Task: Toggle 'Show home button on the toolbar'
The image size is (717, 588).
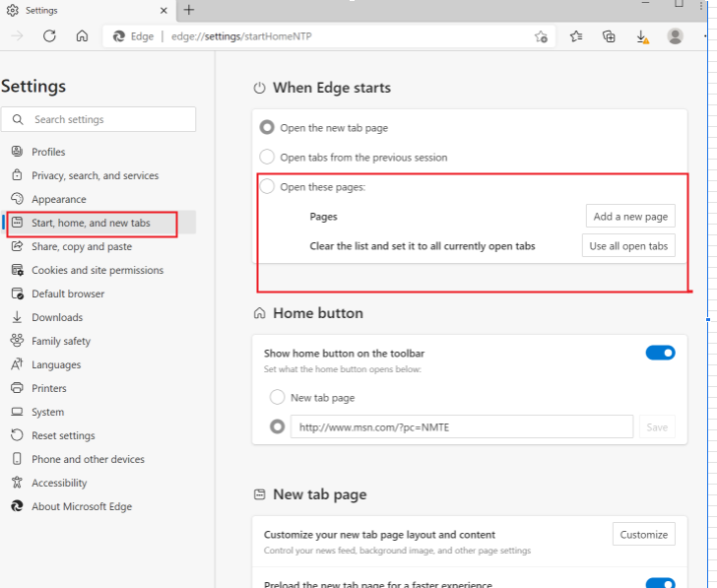Action: [660, 353]
